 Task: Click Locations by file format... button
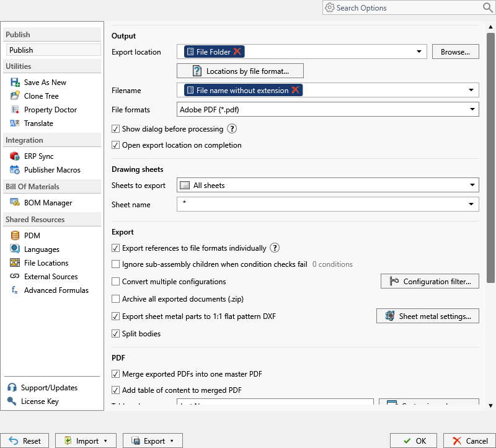coord(240,71)
